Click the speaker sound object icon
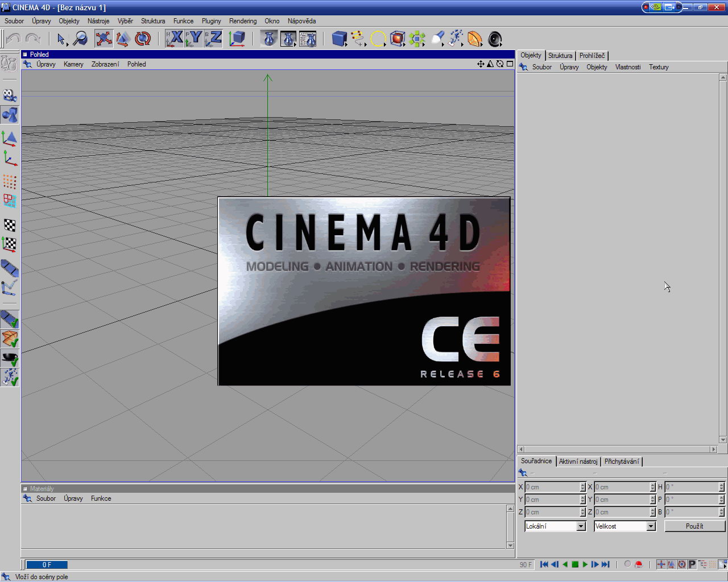The width and height of the screenshot is (728, 582). tap(495, 39)
